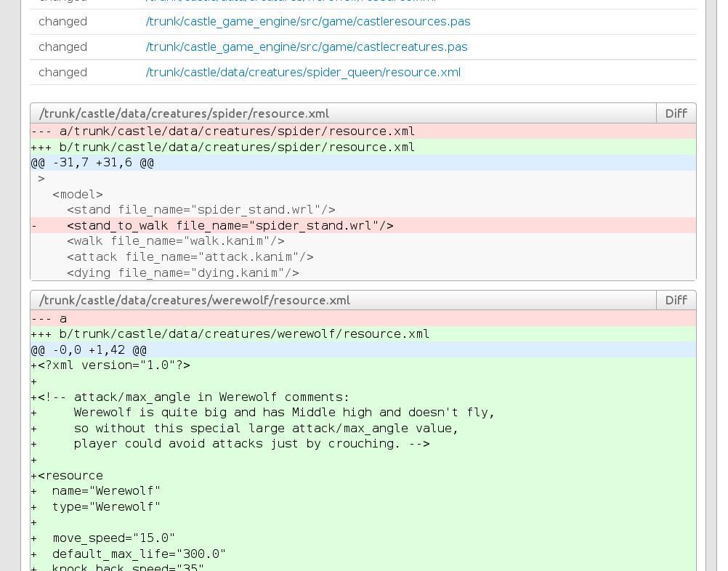Click the '--- a' spider resource.xml line
728x571 pixels.
(222, 131)
